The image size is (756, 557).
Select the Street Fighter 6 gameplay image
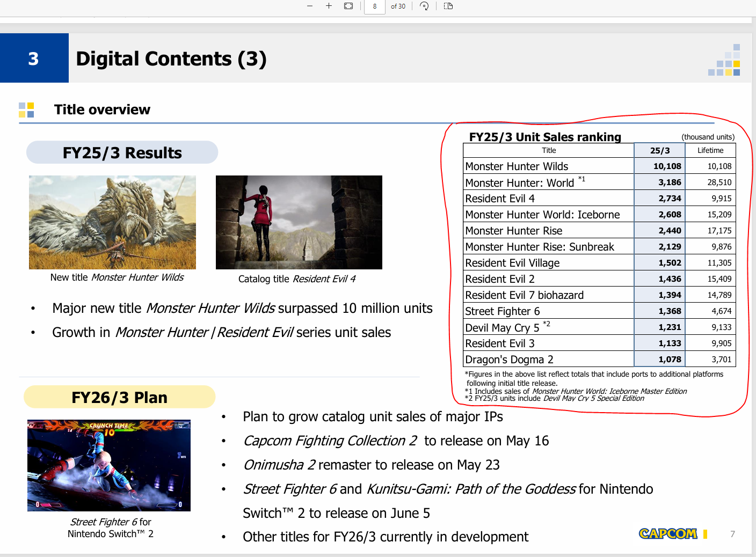109,465
